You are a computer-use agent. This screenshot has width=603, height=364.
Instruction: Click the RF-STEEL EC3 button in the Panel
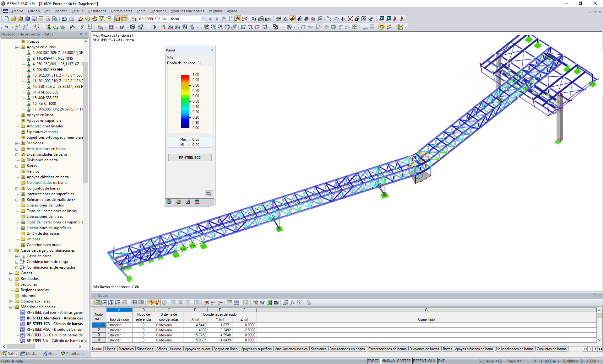tap(190, 157)
